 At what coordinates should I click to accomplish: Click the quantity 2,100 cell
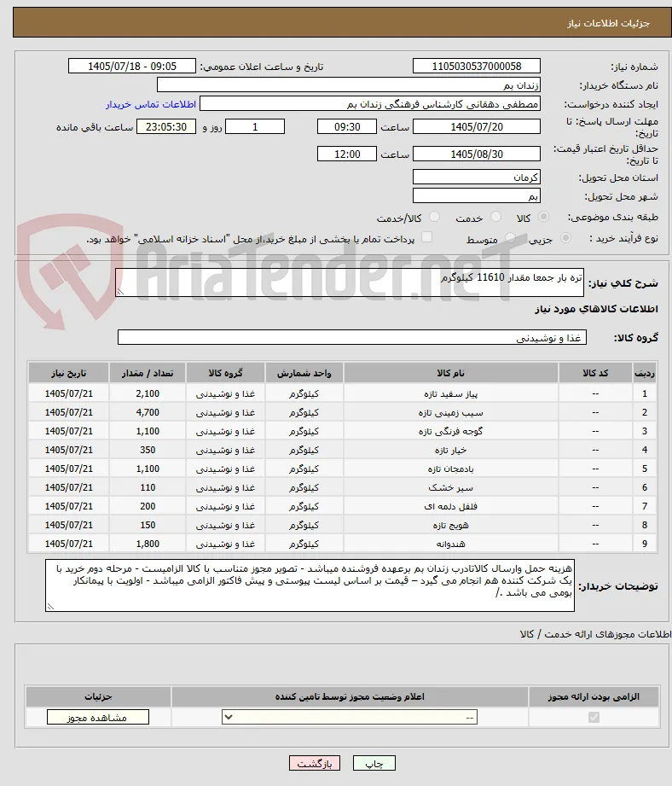click(148, 393)
